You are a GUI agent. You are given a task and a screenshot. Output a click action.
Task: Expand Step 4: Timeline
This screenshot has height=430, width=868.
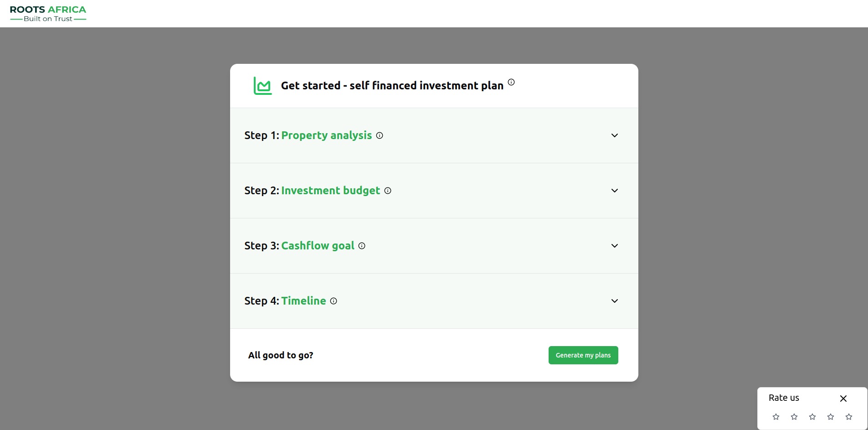614,301
